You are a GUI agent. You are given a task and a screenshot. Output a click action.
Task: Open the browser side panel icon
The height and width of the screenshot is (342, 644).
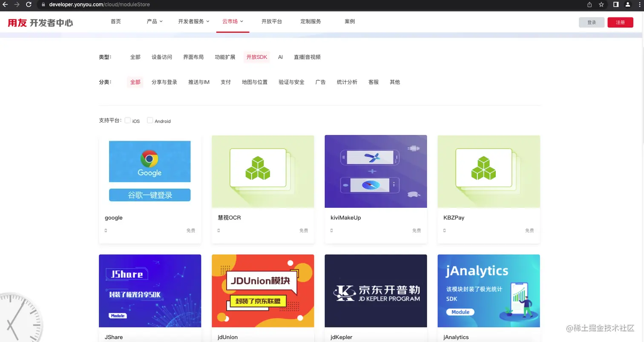(616, 4)
